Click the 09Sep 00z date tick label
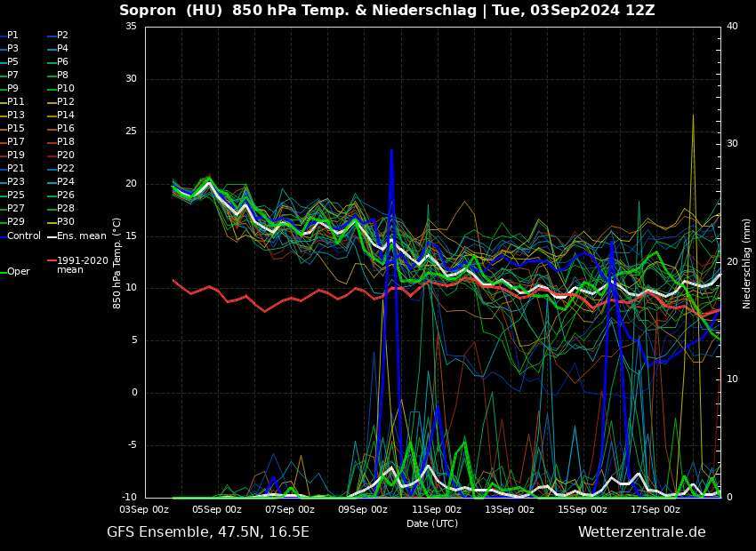The width and height of the screenshot is (756, 551). click(363, 510)
